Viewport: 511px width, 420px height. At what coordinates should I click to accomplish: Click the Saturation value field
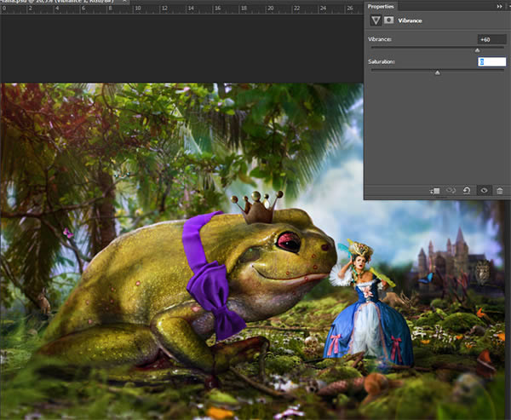click(491, 61)
